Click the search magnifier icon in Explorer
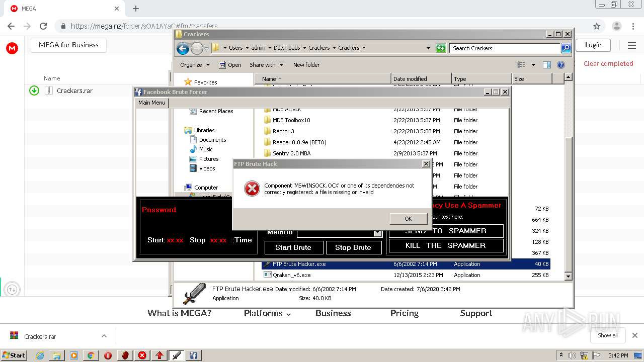 566,48
